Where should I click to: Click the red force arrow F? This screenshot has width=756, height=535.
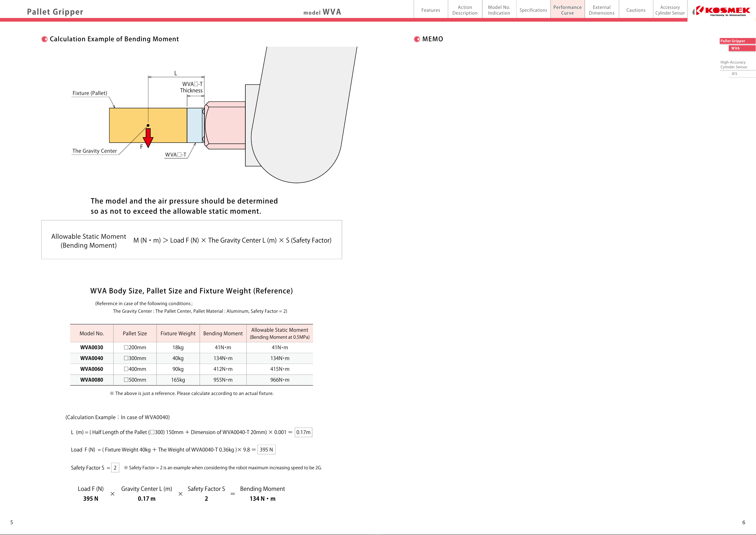[148, 138]
